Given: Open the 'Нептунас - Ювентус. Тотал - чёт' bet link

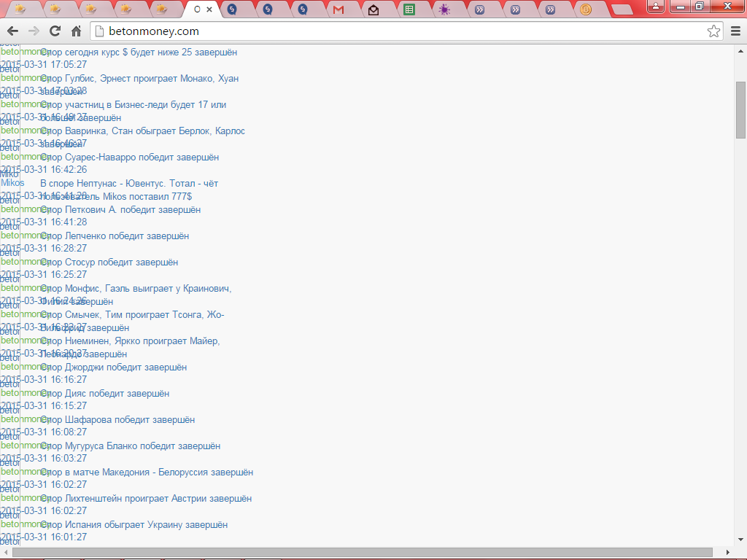Looking at the screenshot, I should [129, 184].
